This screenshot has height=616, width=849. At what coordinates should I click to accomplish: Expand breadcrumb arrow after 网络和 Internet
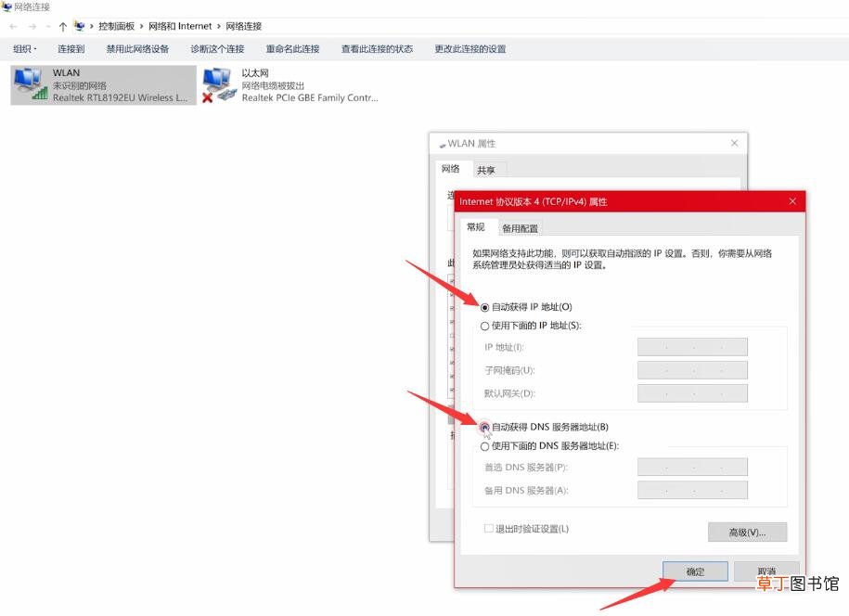coord(219,26)
